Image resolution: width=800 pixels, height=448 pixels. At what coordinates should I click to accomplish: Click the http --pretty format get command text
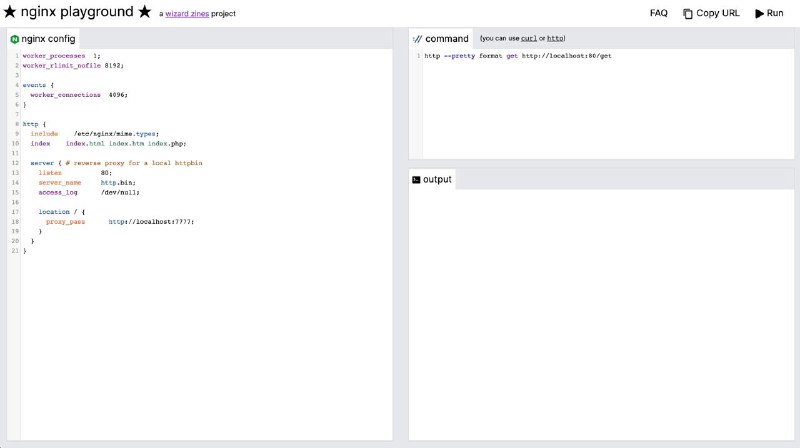tap(518, 56)
